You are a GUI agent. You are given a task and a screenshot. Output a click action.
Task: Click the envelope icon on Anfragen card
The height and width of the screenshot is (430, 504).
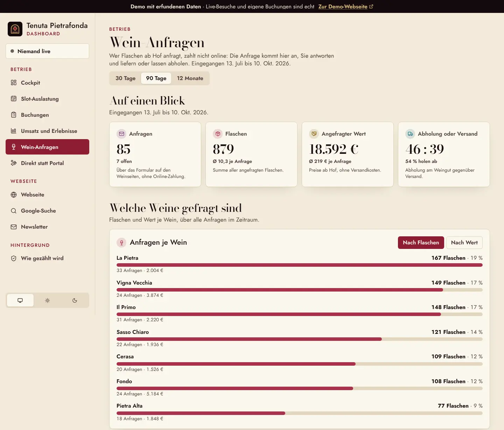click(x=121, y=134)
